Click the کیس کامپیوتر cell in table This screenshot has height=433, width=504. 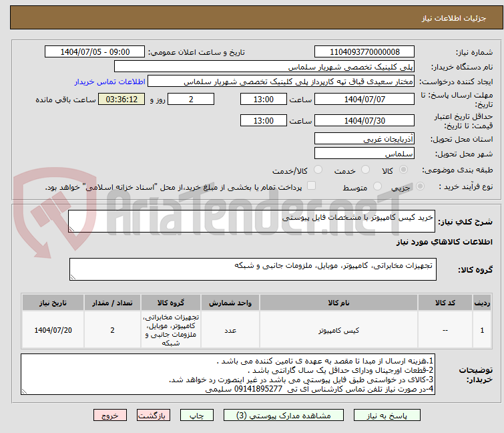coord(338,330)
